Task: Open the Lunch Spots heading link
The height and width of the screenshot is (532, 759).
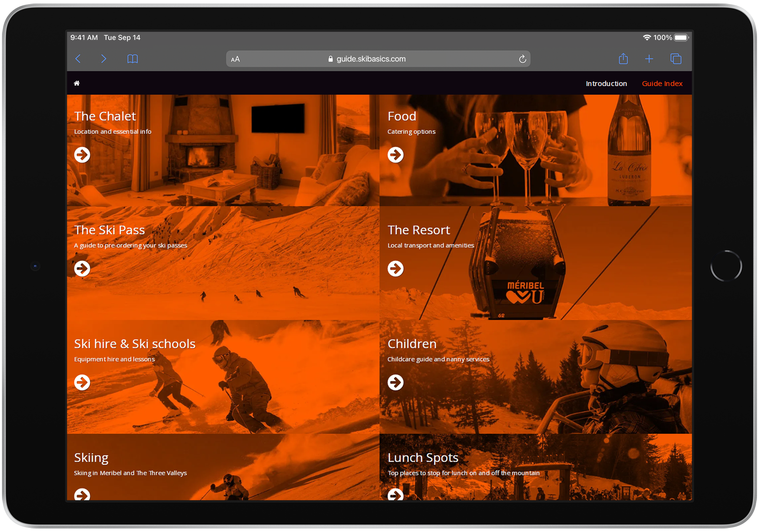Action: 423,458
